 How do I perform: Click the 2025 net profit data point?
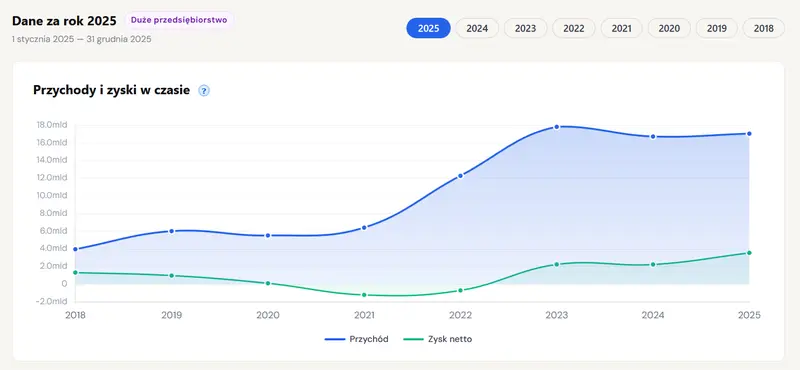[749, 253]
